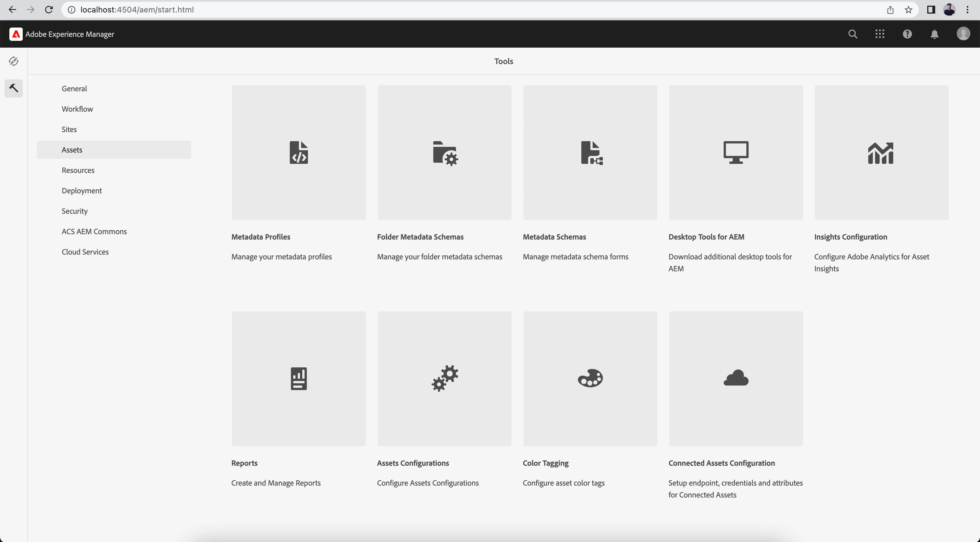Open the Cloud Services category
This screenshot has width=980, height=542.
click(85, 252)
